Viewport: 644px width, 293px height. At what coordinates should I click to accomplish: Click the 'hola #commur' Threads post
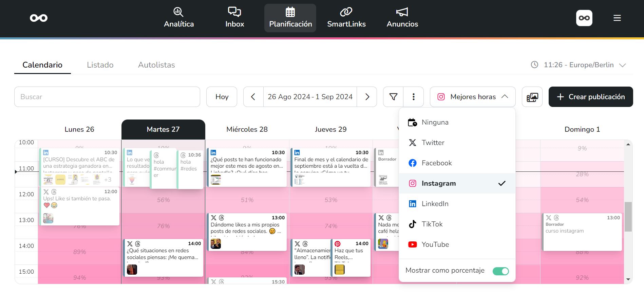pyautogui.click(x=164, y=169)
